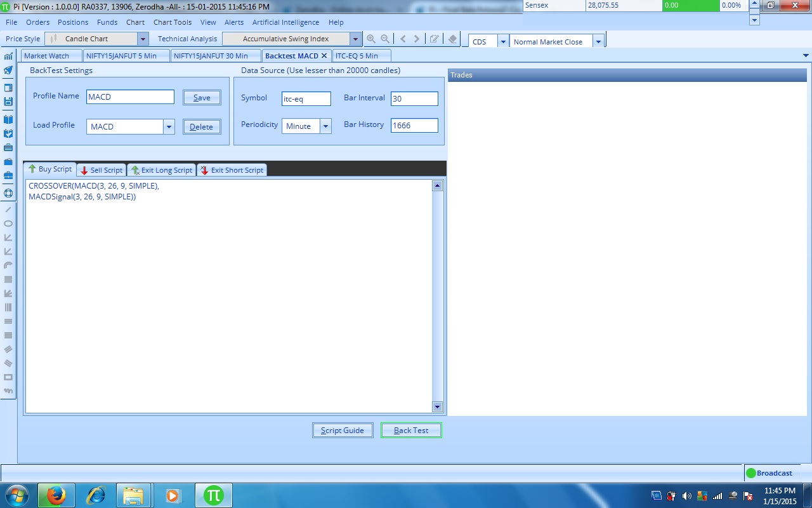
Task: Expand the Periodicity Minute dropdown
Action: [x=325, y=126]
